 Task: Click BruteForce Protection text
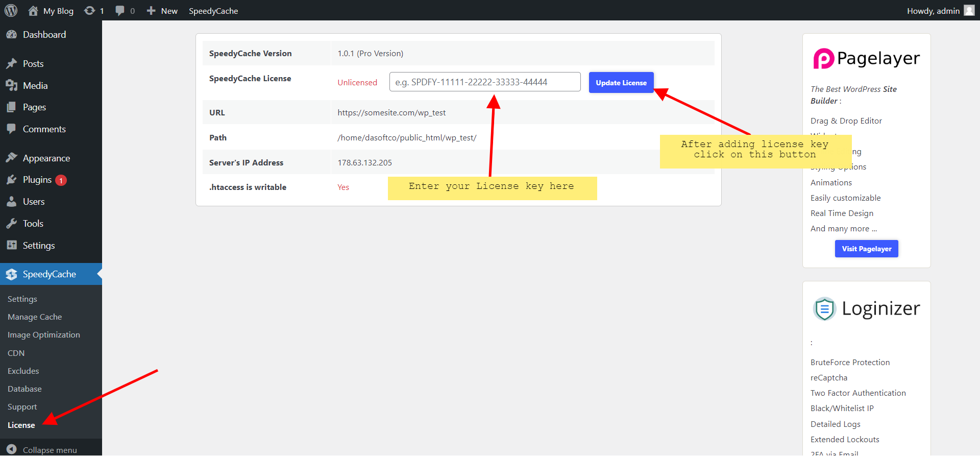[x=850, y=362]
